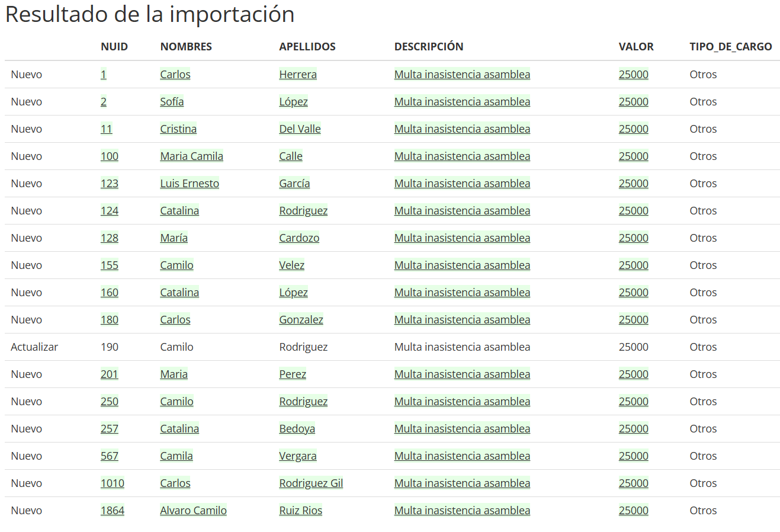Image resolution: width=780 pixels, height=532 pixels.
Task: Click NUID link 160
Action: pyautogui.click(x=110, y=293)
